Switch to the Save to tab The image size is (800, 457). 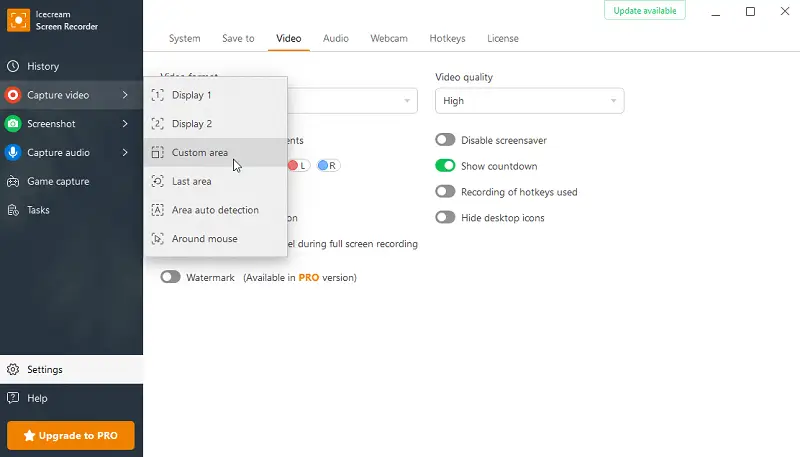click(238, 38)
